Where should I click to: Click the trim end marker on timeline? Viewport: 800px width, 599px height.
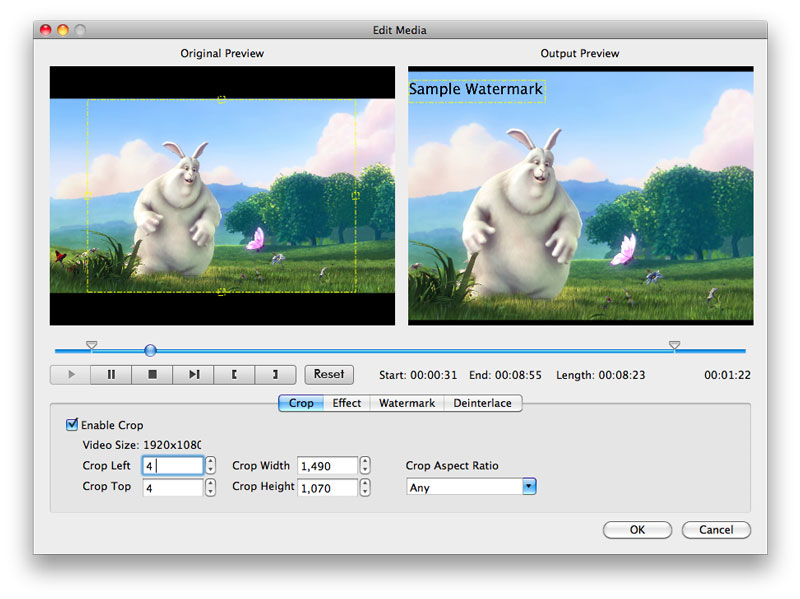point(674,345)
